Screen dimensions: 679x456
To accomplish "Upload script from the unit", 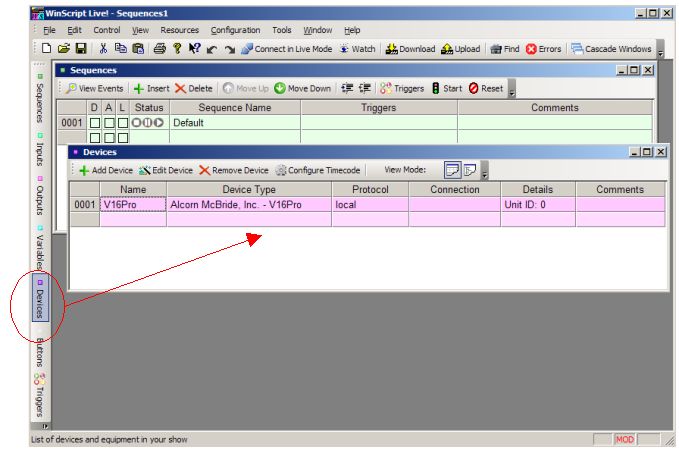I will [460, 49].
